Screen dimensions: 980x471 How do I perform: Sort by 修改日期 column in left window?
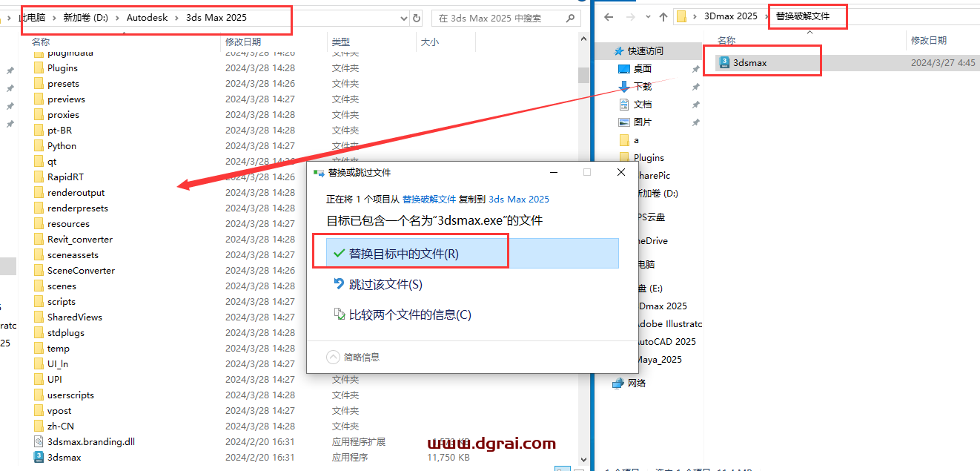click(243, 42)
